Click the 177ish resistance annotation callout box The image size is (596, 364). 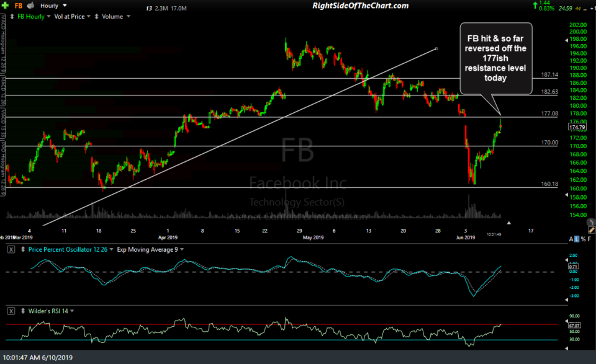(495, 59)
